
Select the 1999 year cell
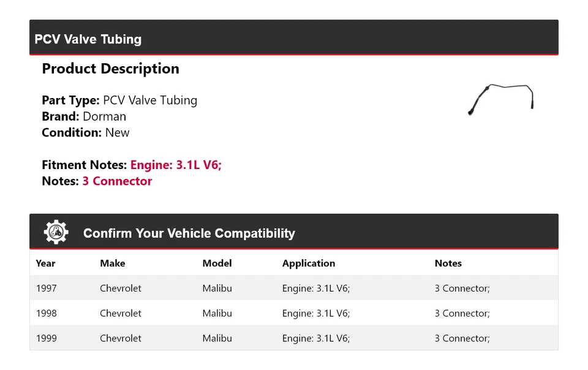[x=46, y=338]
